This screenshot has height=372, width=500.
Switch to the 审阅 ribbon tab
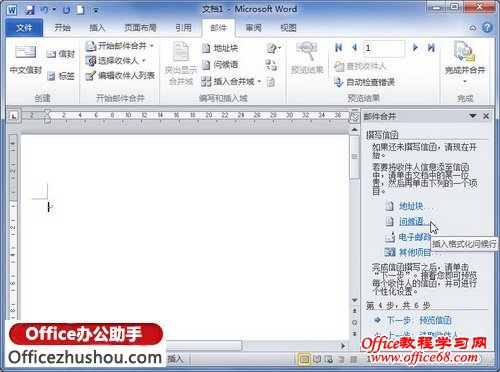[x=254, y=28]
